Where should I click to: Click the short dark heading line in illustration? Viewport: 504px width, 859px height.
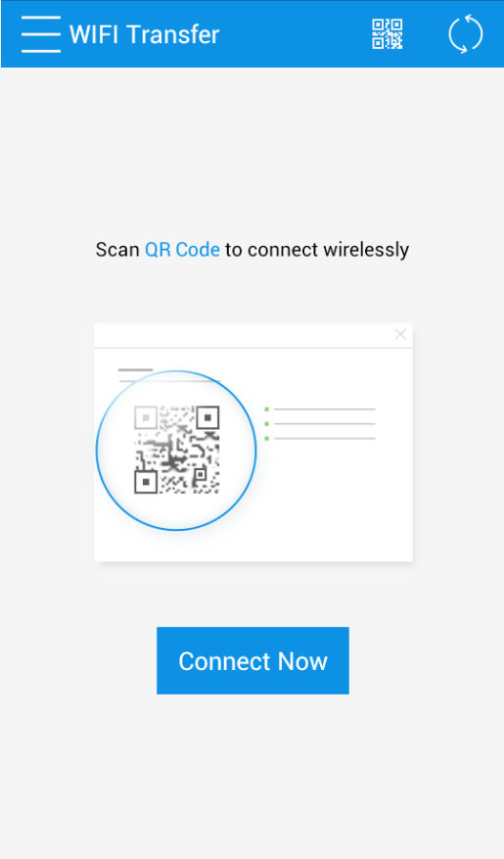tap(136, 370)
